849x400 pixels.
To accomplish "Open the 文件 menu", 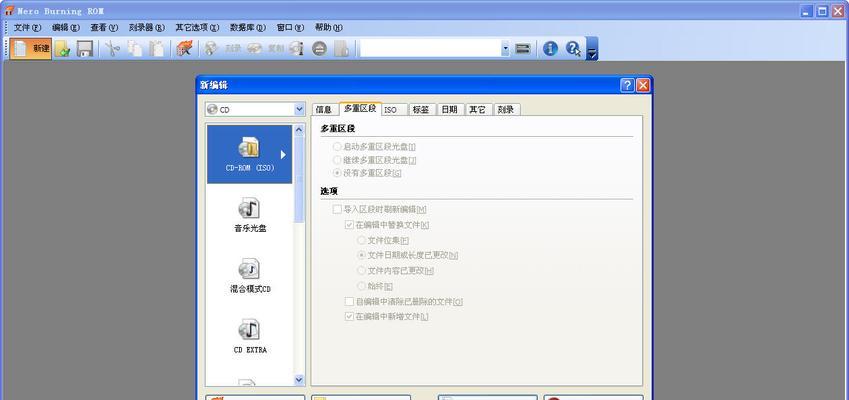I will pos(27,28).
